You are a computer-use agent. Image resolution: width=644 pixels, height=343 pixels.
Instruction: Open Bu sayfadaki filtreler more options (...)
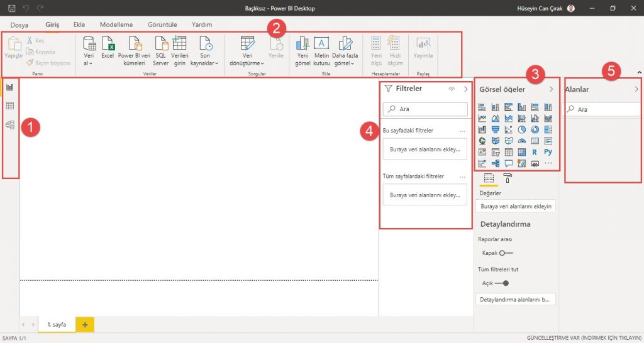(x=462, y=131)
